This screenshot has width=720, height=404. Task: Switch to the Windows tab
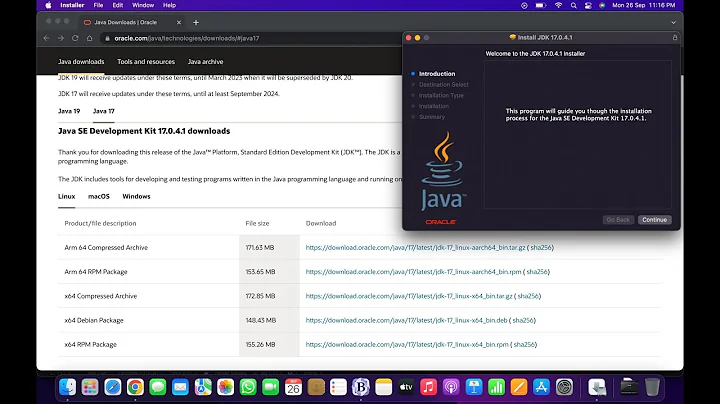click(x=136, y=196)
